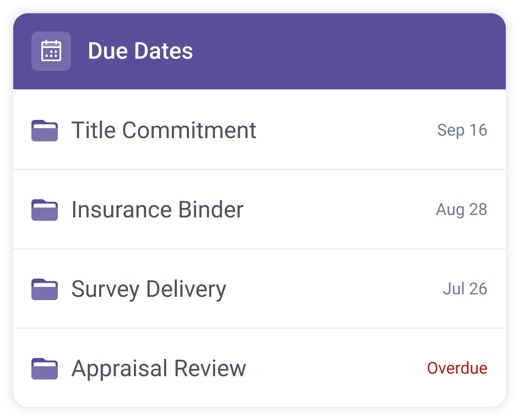
Task: Click the folder icon beside Appraisal Review
Action: (45, 369)
